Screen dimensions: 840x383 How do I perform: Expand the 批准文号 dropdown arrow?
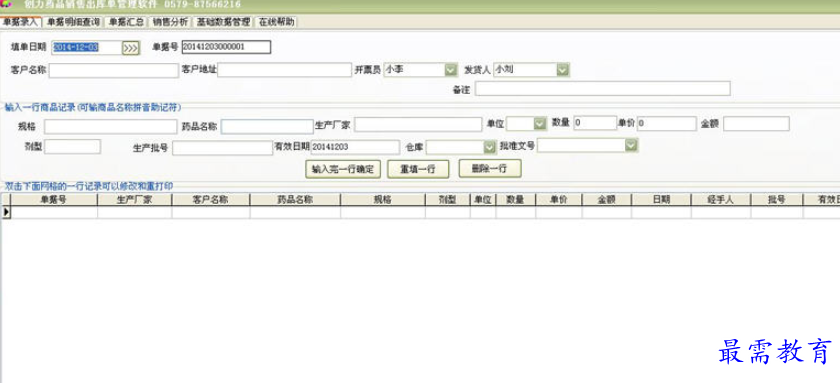(x=632, y=145)
